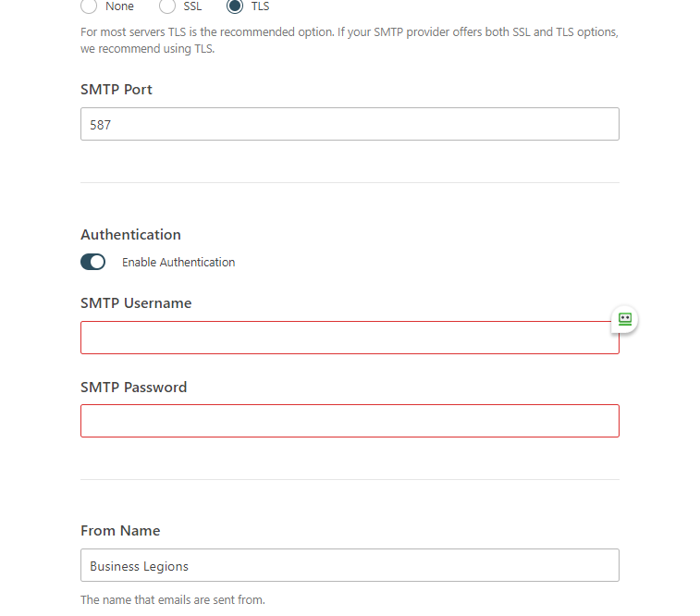Select the TLS encryption radio button
This screenshot has width=700, height=616.
pos(235,6)
